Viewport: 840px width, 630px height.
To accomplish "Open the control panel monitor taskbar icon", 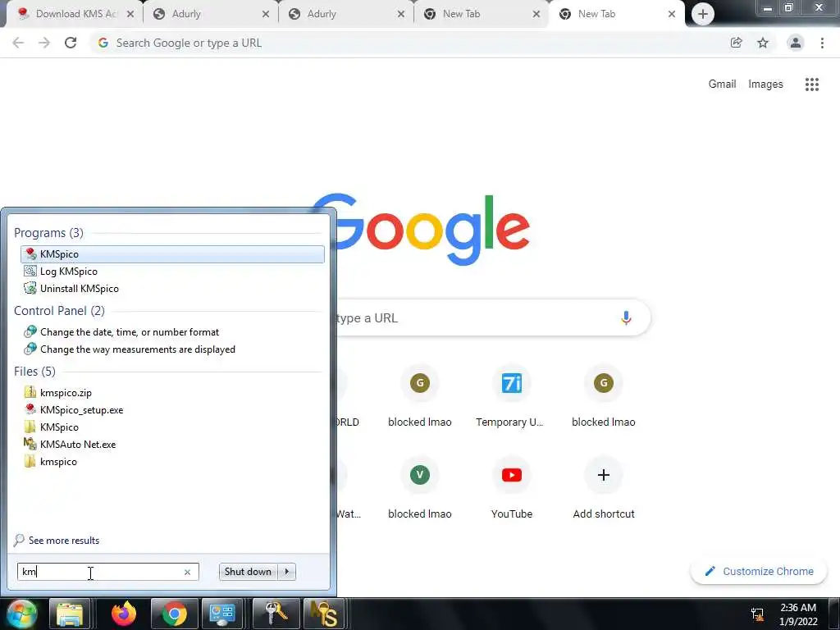I will click(x=221, y=614).
